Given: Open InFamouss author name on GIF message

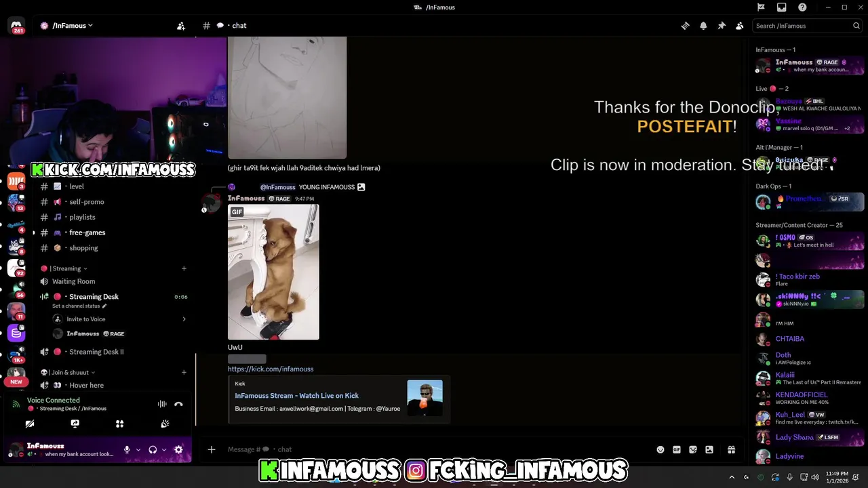Looking at the screenshot, I should pyautogui.click(x=246, y=199).
